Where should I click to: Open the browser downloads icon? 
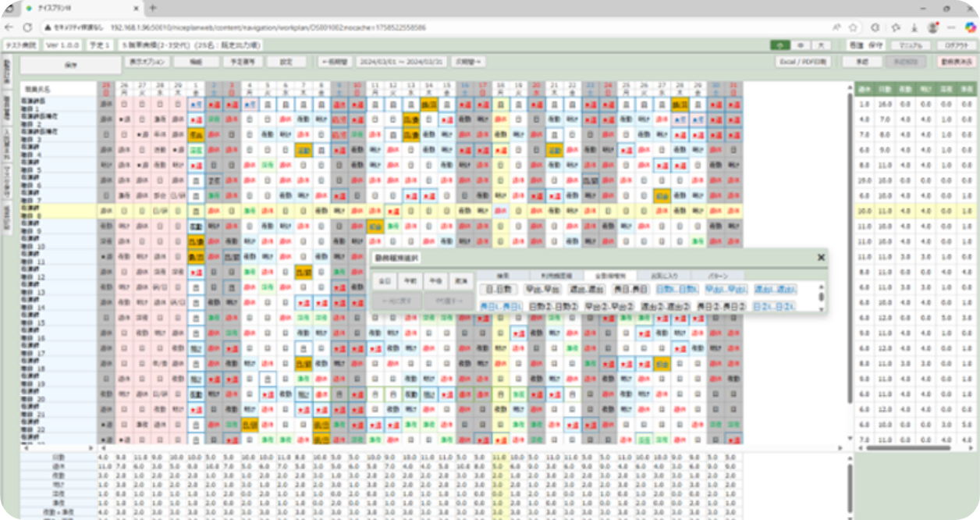914,27
